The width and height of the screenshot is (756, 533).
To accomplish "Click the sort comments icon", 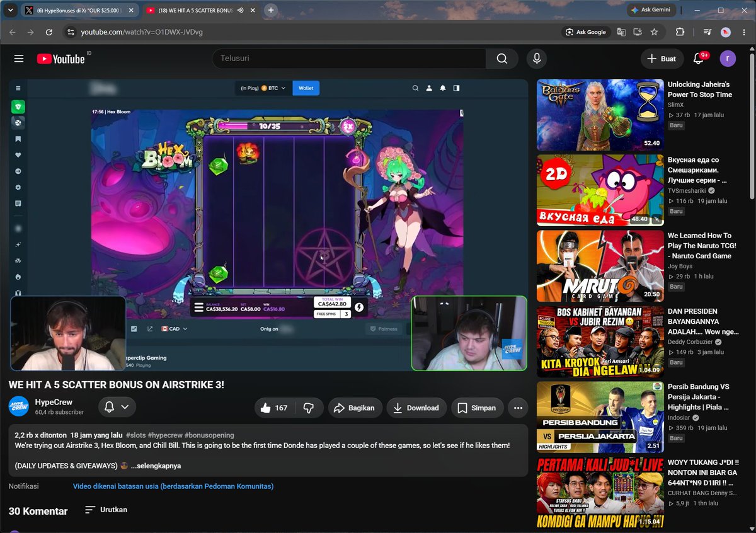I will [x=90, y=510].
